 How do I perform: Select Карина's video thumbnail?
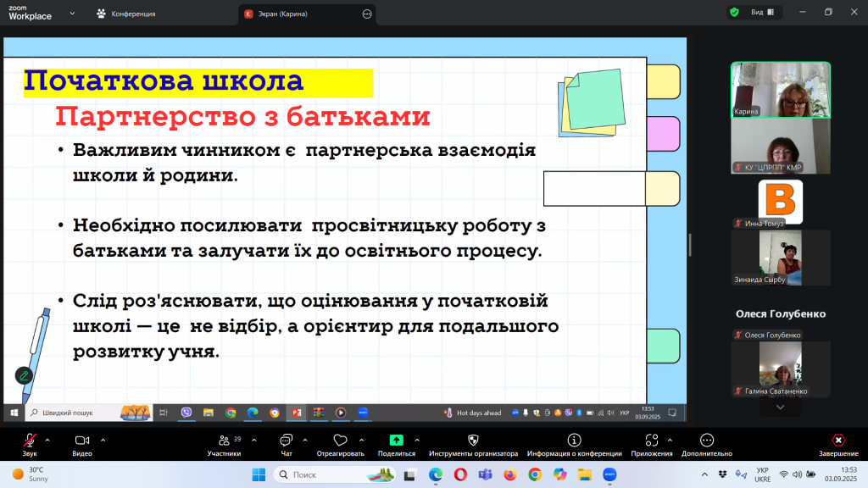click(x=781, y=89)
